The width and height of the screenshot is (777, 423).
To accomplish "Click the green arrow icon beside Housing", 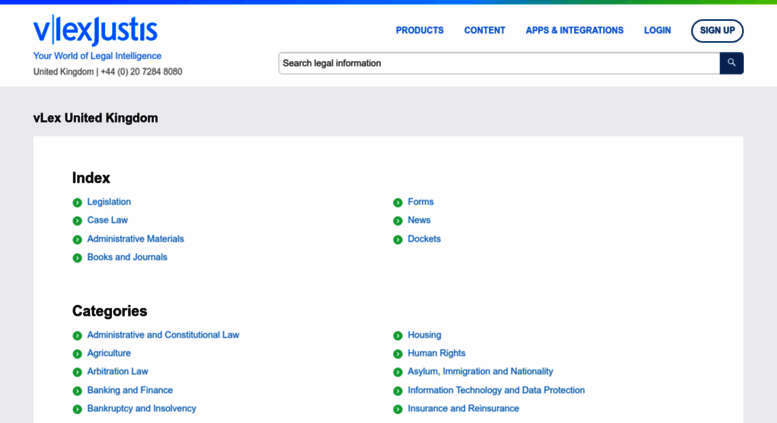I will point(398,336).
